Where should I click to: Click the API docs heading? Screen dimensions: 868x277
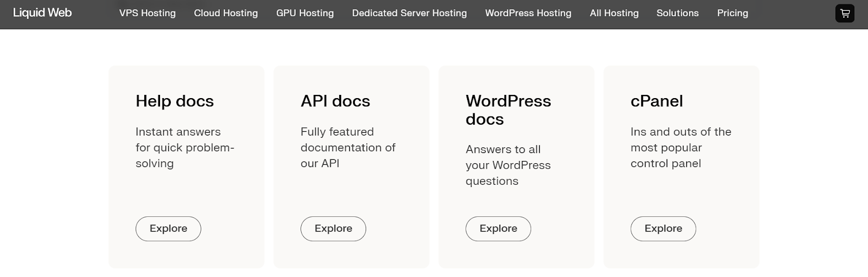335,101
